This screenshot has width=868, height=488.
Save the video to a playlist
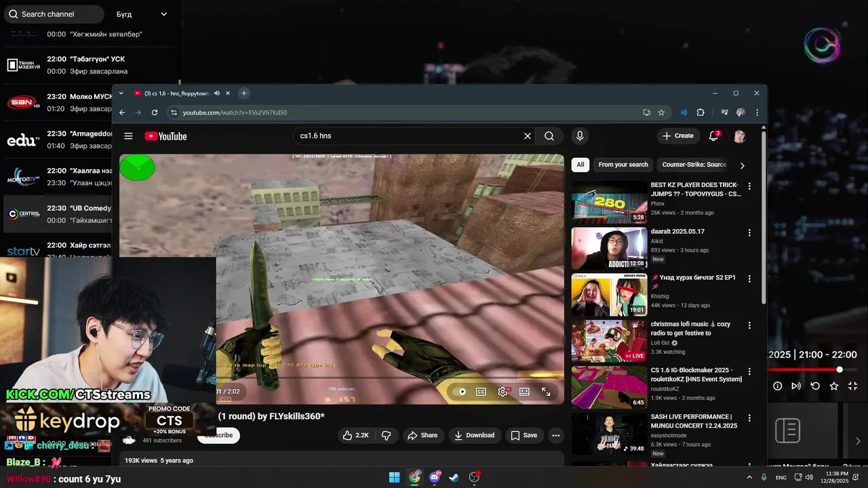(x=524, y=435)
